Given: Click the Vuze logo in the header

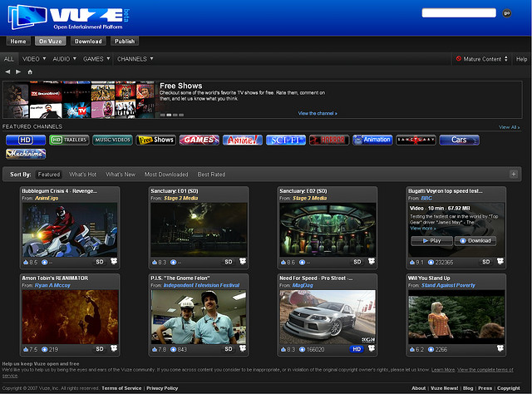Looking at the screenshot, I should (x=68, y=17).
